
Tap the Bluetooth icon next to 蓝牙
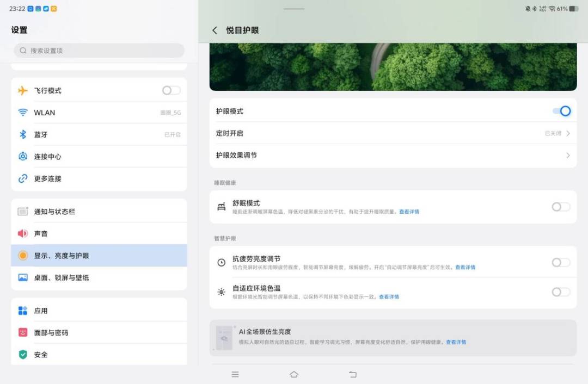tap(23, 134)
